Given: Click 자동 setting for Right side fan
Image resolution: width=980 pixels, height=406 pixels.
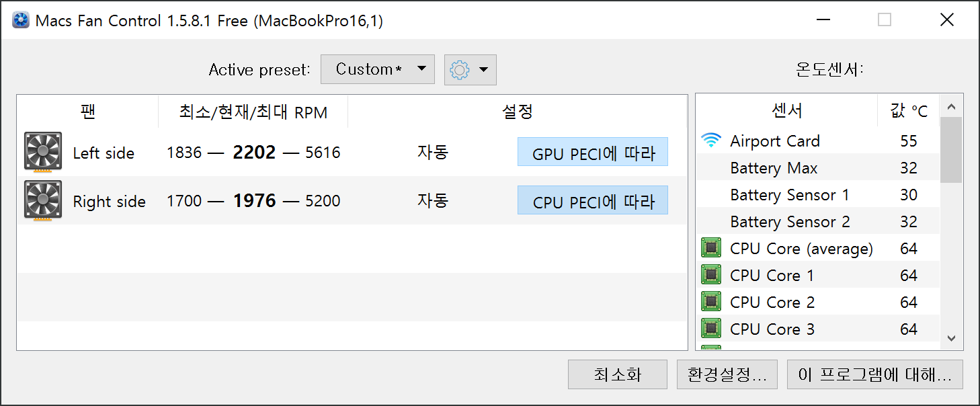Looking at the screenshot, I should 433,200.
